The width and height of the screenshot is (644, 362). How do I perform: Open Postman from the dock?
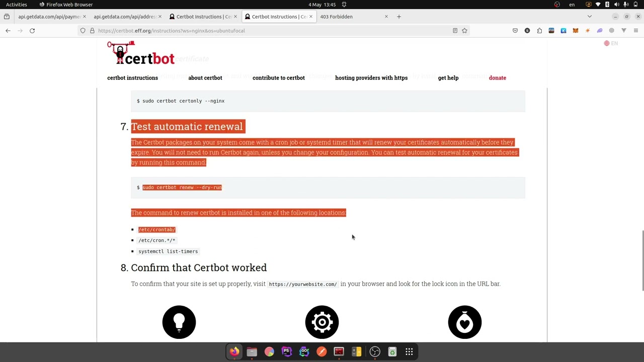321,352
